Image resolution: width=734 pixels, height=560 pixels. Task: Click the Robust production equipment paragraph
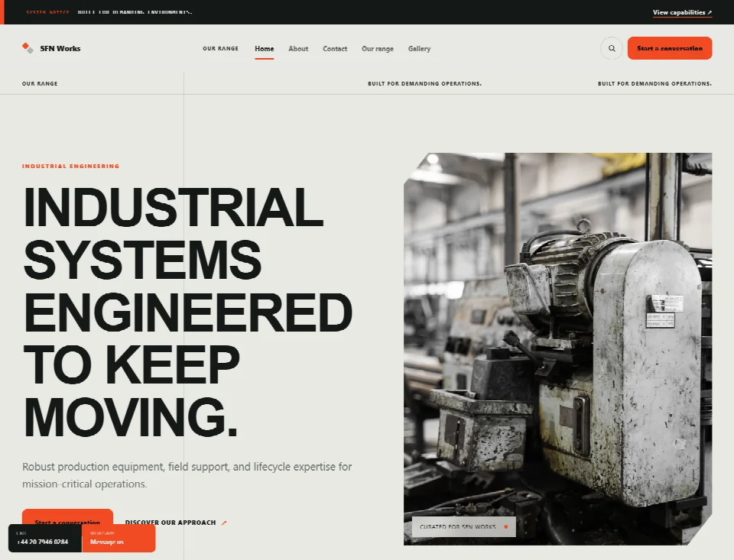187,475
